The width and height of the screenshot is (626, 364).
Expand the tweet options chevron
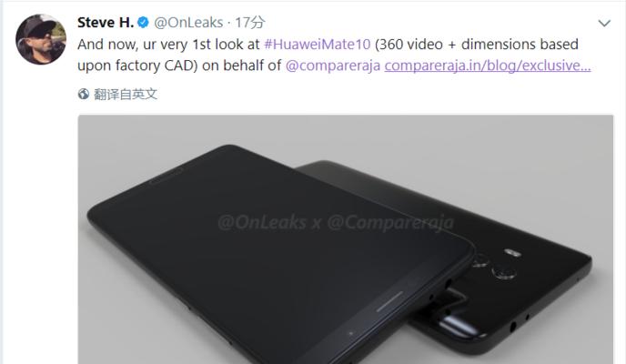(x=604, y=23)
